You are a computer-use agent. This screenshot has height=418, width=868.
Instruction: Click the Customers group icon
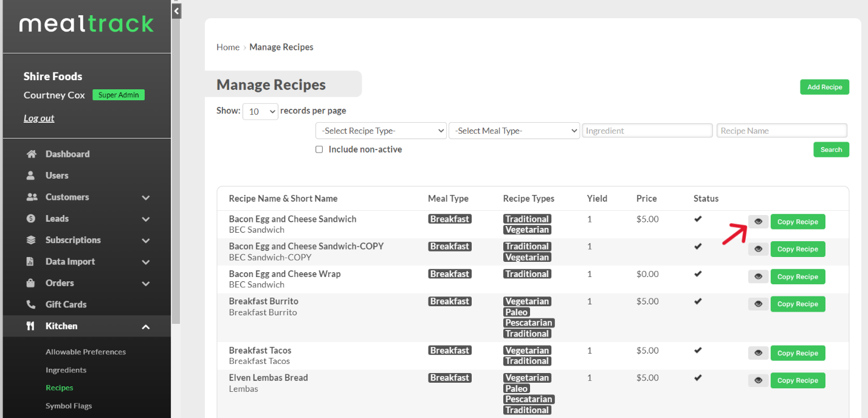coord(32,197)
